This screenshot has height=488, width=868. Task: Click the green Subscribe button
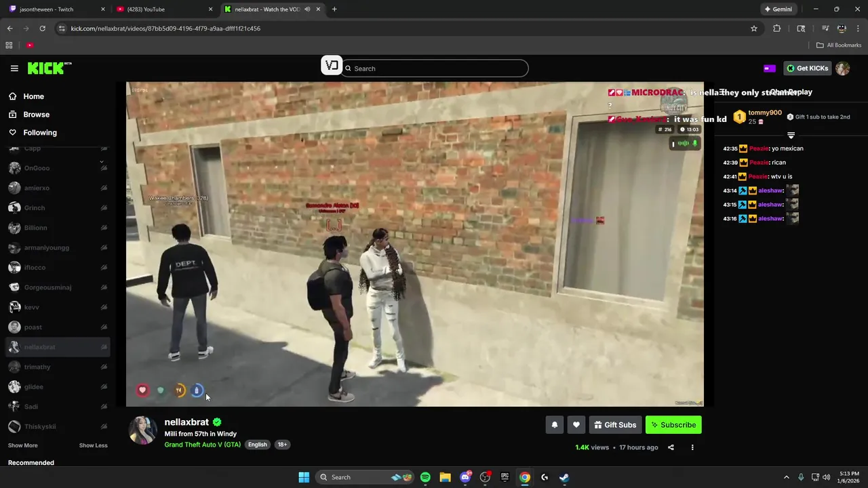(673, 425)
